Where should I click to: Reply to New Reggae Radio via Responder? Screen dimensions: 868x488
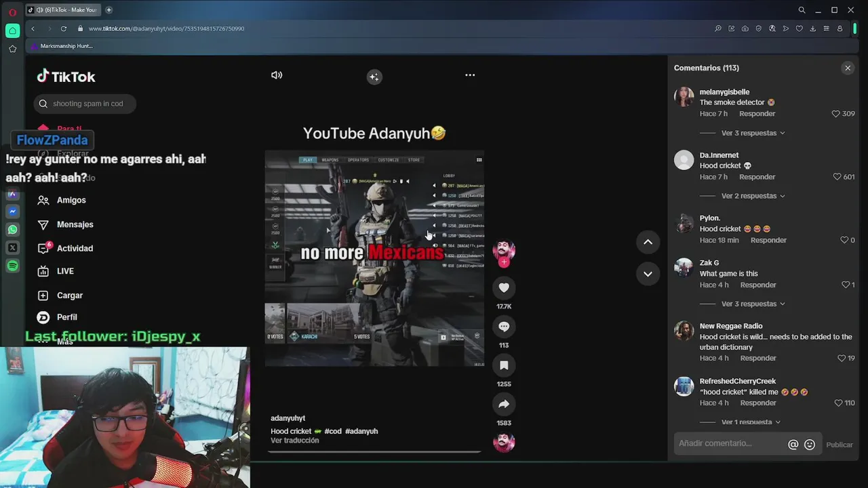click(x=758, y=358)
